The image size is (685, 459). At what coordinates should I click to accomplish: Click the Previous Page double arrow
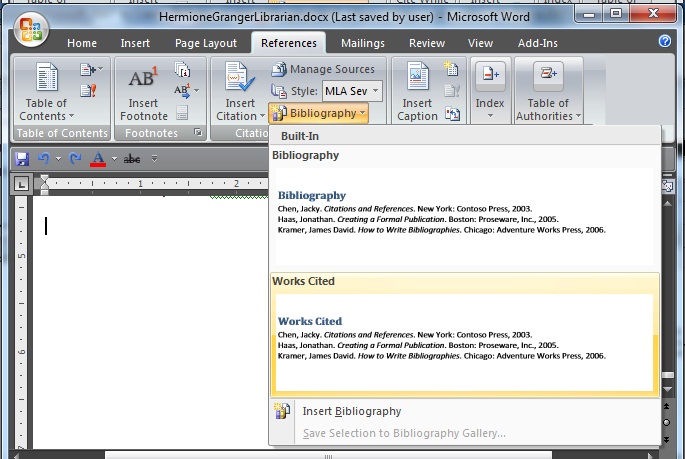667,406
